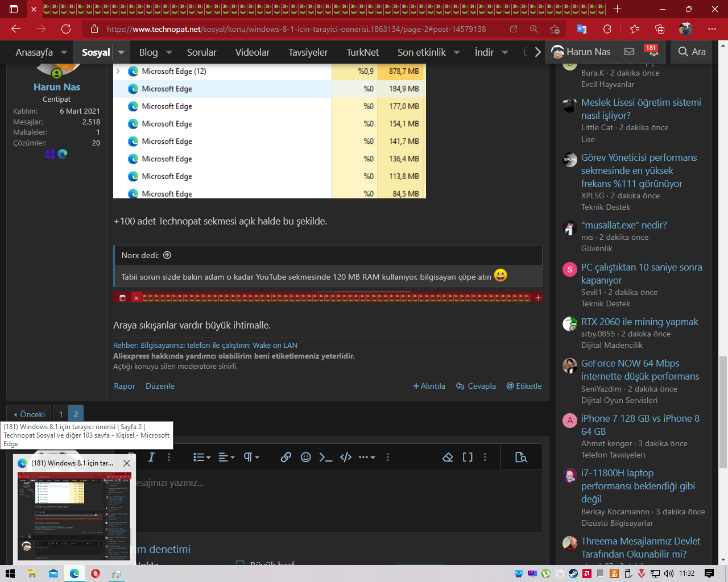Open the Harun Nas account menu

pos(581,52)
